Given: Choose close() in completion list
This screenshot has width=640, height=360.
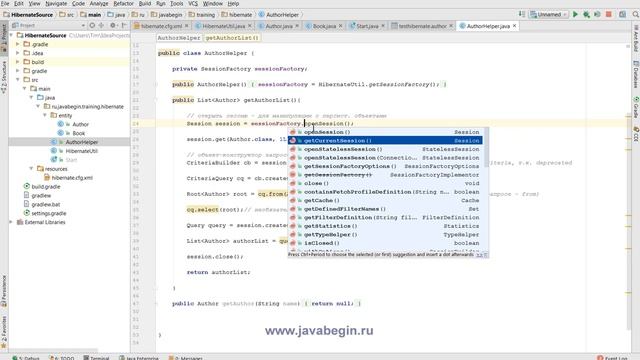Looking at the screenshot, I should coord(385,184).
